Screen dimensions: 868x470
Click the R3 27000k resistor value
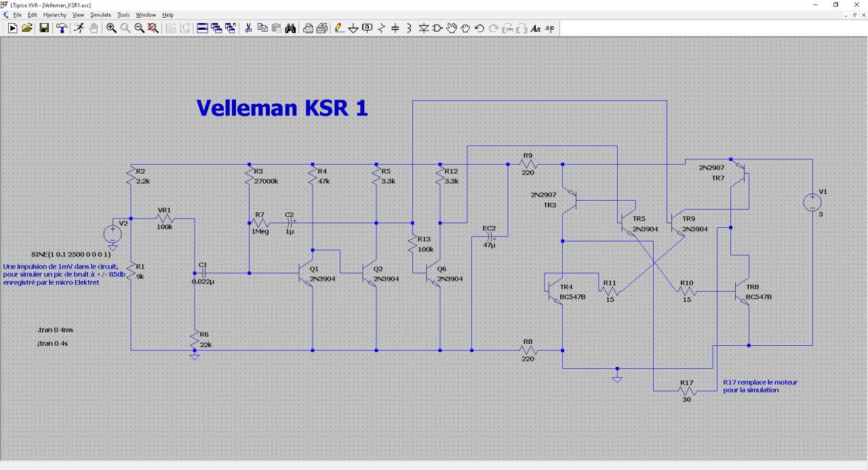pyautogui.click(x=266, y=181)
